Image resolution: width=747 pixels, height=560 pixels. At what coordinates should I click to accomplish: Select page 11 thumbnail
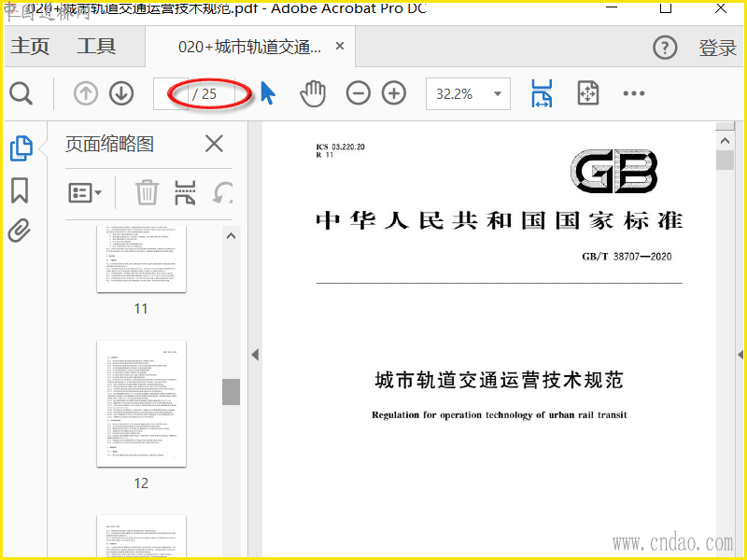coord(141,259)
